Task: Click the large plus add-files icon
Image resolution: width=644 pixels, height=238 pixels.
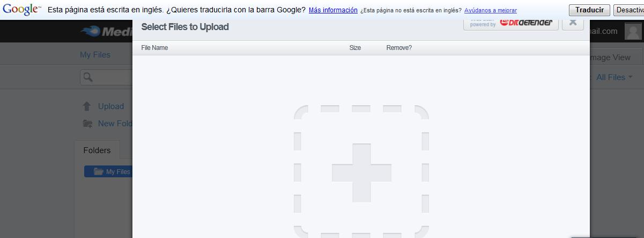Action: pyautogui.click(x=361, y=172)
